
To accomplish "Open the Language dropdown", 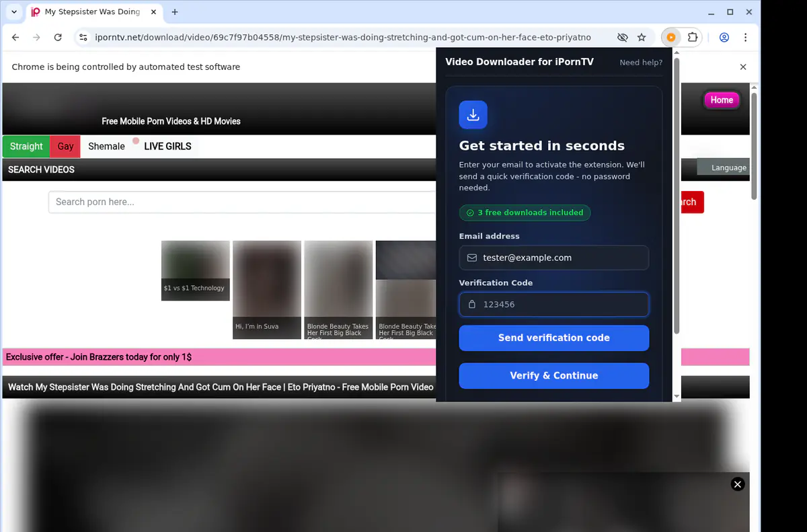I will point(724,167).
